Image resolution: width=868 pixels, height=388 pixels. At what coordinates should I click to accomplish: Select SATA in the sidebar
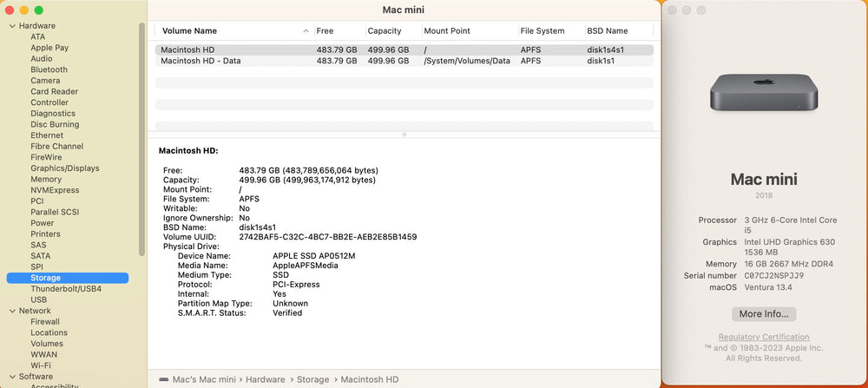[x=41, y=256]
